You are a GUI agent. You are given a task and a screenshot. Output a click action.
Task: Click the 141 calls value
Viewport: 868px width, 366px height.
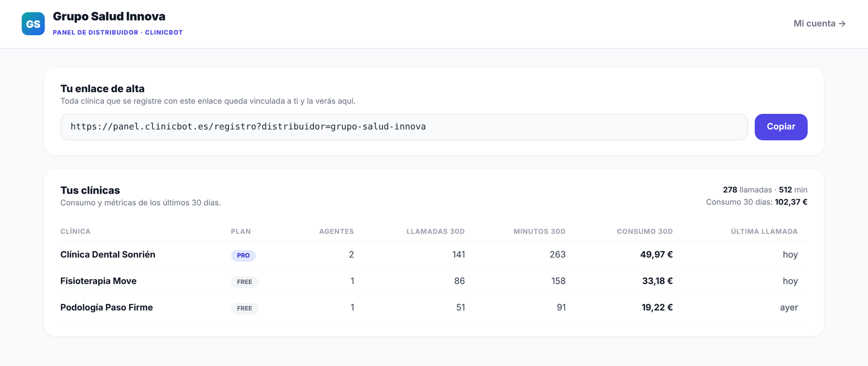tap(458, 255)
